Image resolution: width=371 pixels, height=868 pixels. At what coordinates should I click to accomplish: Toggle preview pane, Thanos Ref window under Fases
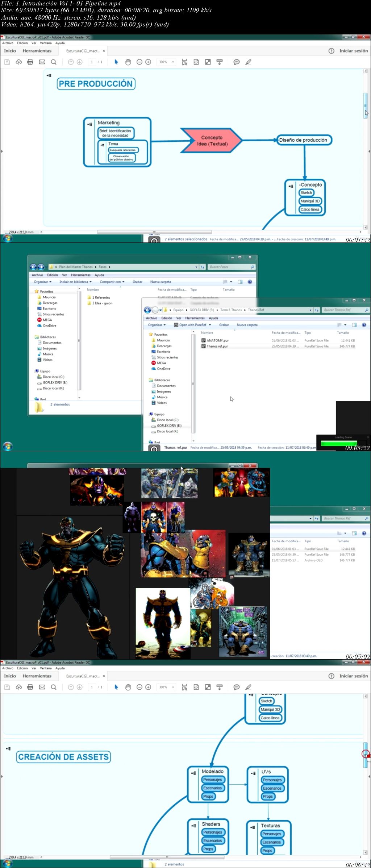click(x=354, y=325)
